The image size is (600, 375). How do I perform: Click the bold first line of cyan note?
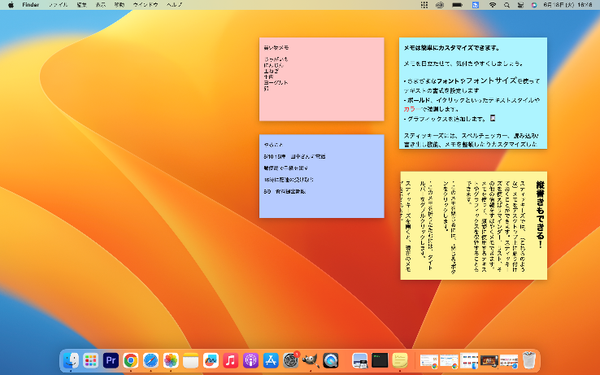click(452, 48)
